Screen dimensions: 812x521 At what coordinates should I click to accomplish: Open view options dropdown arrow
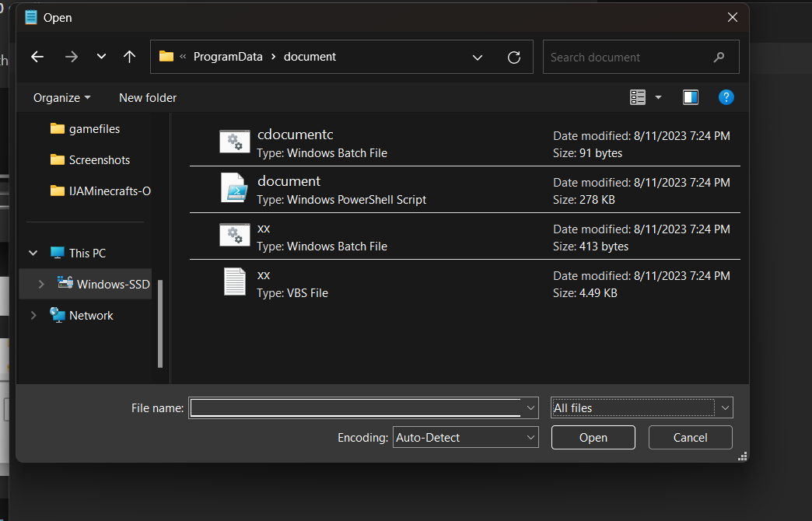(x=658, y=97)
